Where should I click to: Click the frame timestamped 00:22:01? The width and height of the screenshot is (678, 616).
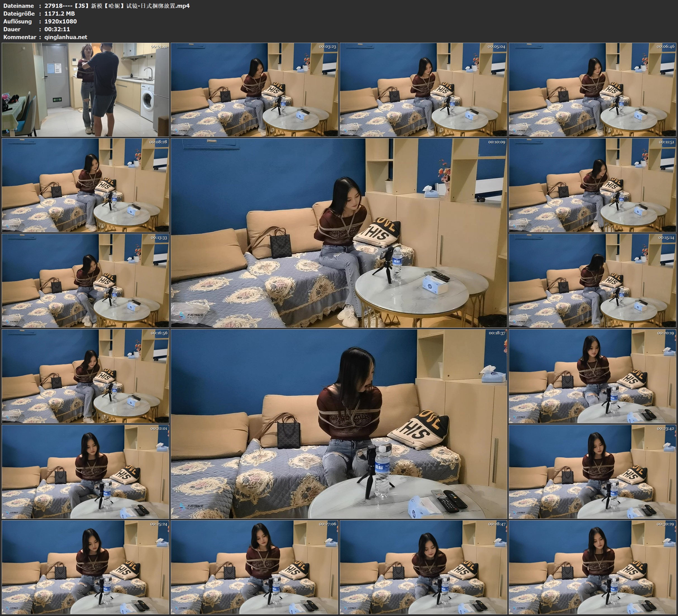pyautogui.click(x=85, y=471)
